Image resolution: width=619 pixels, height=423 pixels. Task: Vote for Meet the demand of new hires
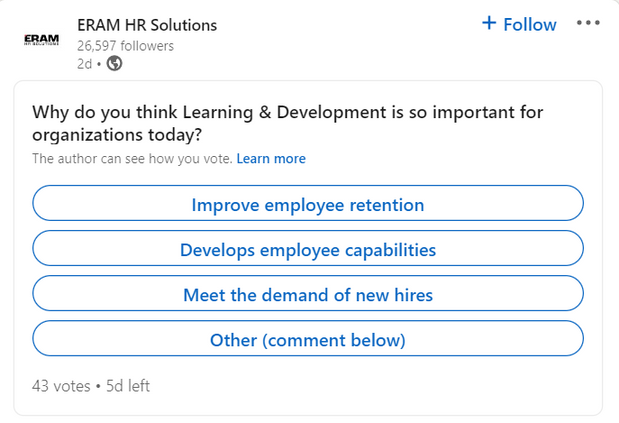(x=308, y=293)
